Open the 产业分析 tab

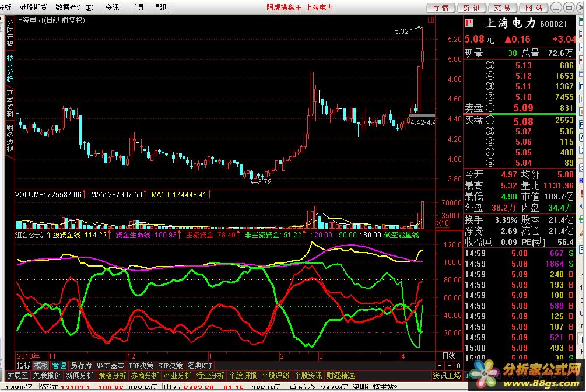177,376
